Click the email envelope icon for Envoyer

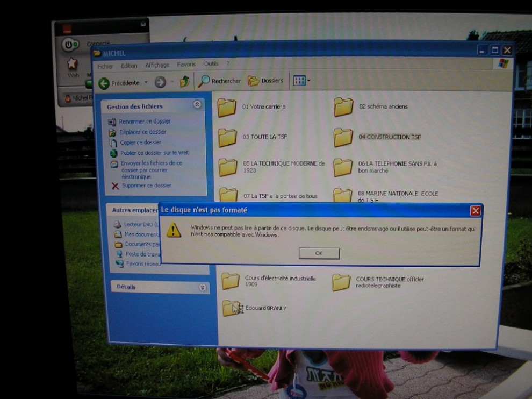[114, 165]
